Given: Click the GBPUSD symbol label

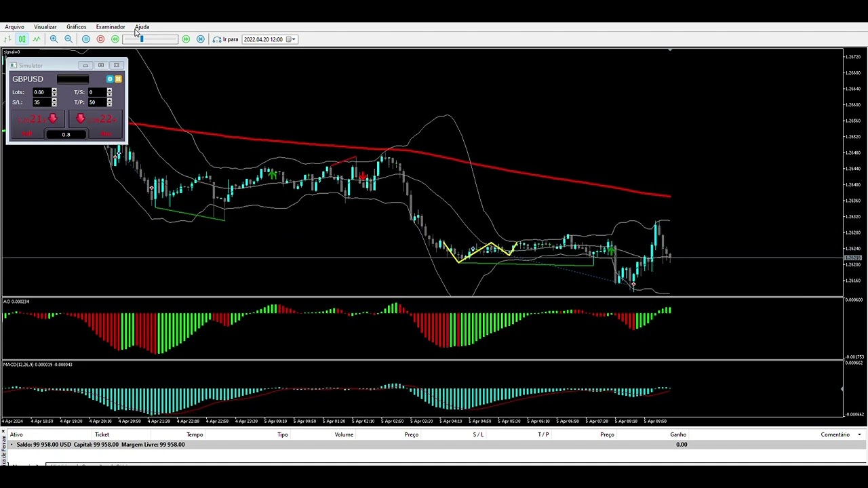Looking at the screenshot, I should [x=28, y=79].
